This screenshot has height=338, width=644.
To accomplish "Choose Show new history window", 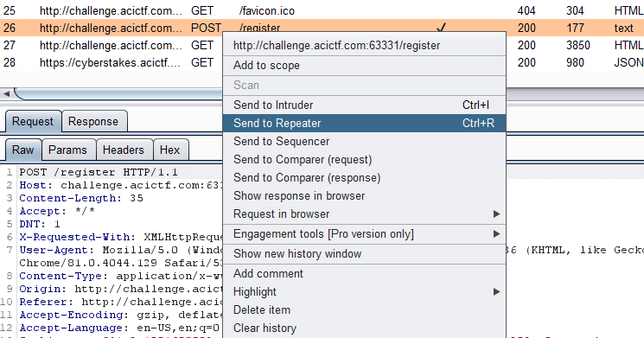I will pyautogui.click(x=364, y=254).
